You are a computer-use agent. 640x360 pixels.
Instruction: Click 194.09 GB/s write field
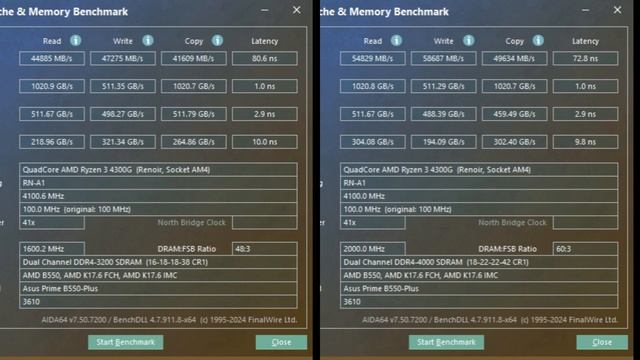coord(444,142)
